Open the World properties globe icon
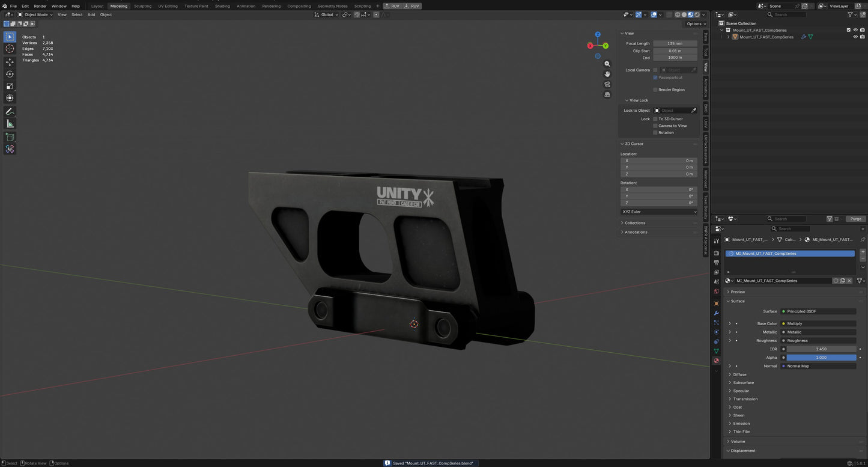Viewport: 868px width, 467px height. coord(716,291)
